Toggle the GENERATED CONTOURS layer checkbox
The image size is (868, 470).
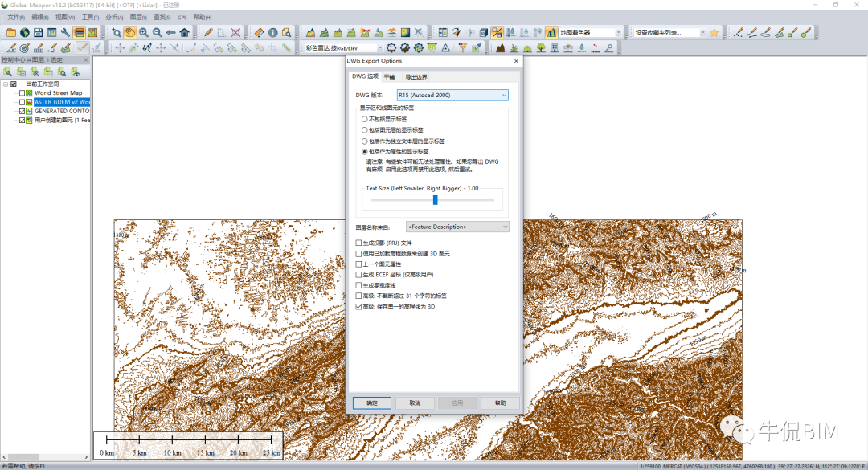(23, 111)
